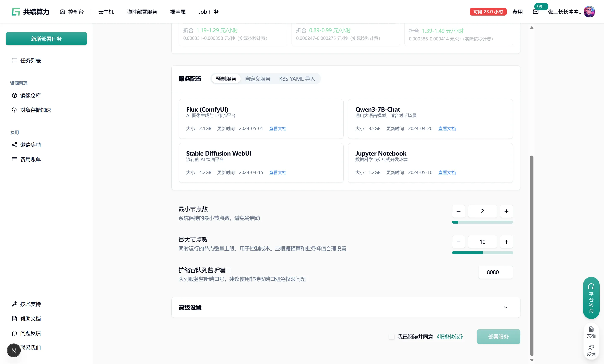Image resolution: width=604 pixels, height=364 pixels.
Task: Click the page vertical scrollbar thumb
Action: pyautogui.click(x=532, y=255)
